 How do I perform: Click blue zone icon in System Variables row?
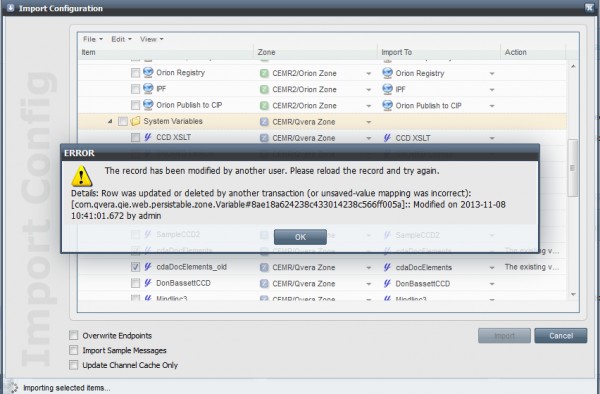(264, 122)
